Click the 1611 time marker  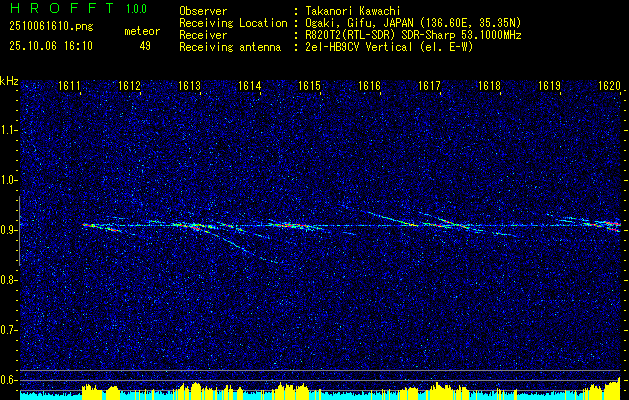click(x=69, y=87)
